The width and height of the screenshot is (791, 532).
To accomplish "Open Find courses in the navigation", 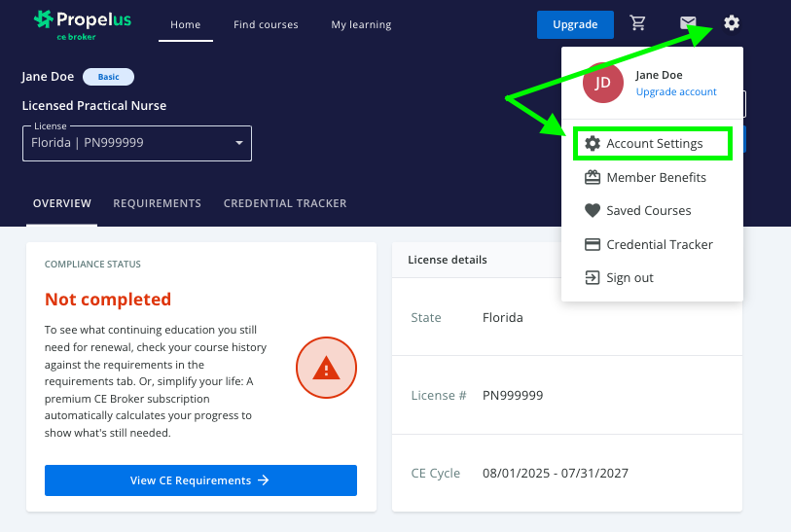I will (266, 24).
